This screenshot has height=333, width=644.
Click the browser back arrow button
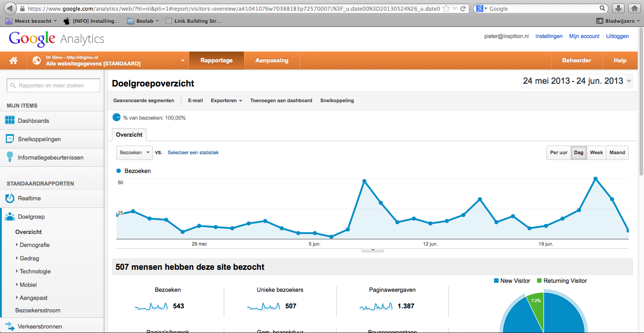coord(9,9)
